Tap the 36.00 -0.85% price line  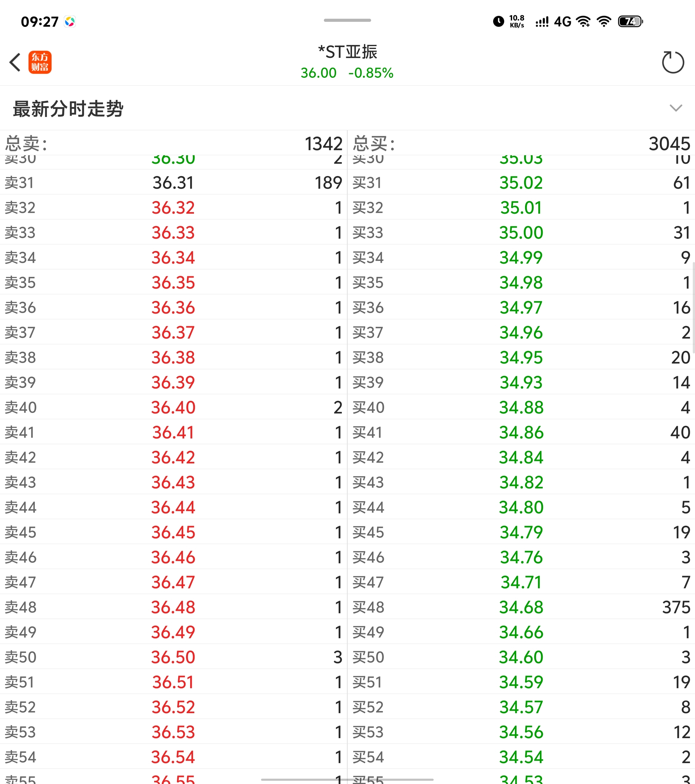(347, 73)
